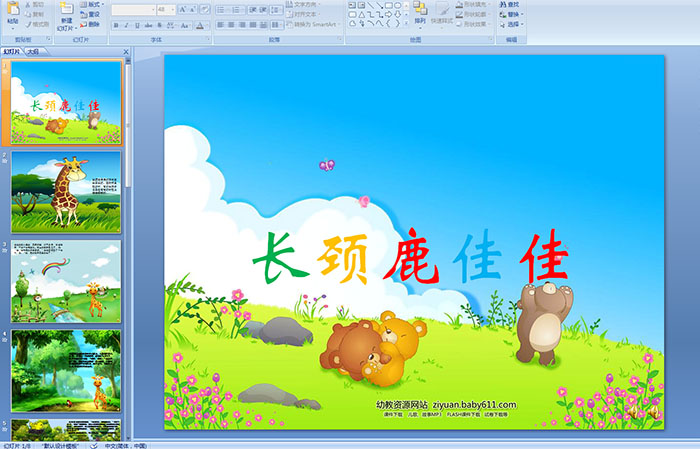Image resolution: width=700 pixels, height=449 pixels.
Task: Toggle Underline formatting
Action: click(137, 25)
